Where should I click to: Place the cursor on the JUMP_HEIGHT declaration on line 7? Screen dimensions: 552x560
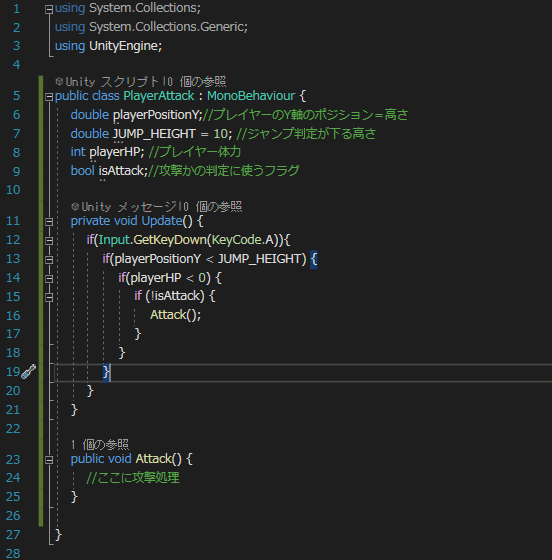[x=154, y=134]
